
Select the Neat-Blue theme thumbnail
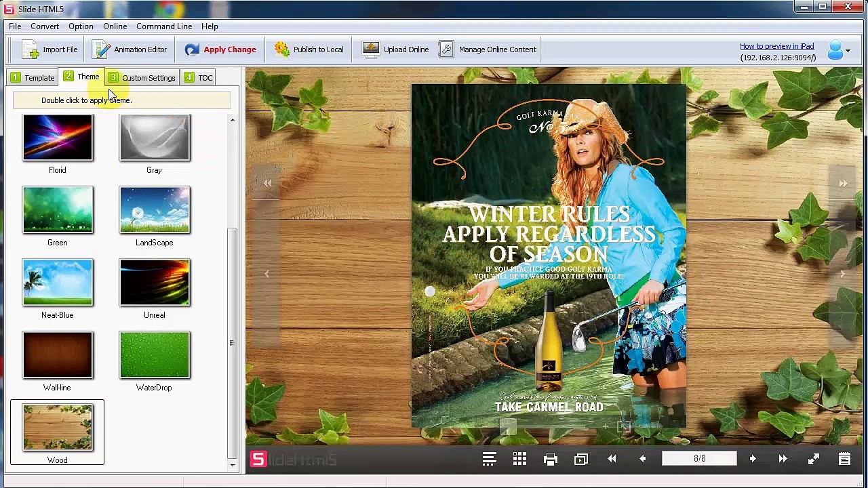click(58, 283)
